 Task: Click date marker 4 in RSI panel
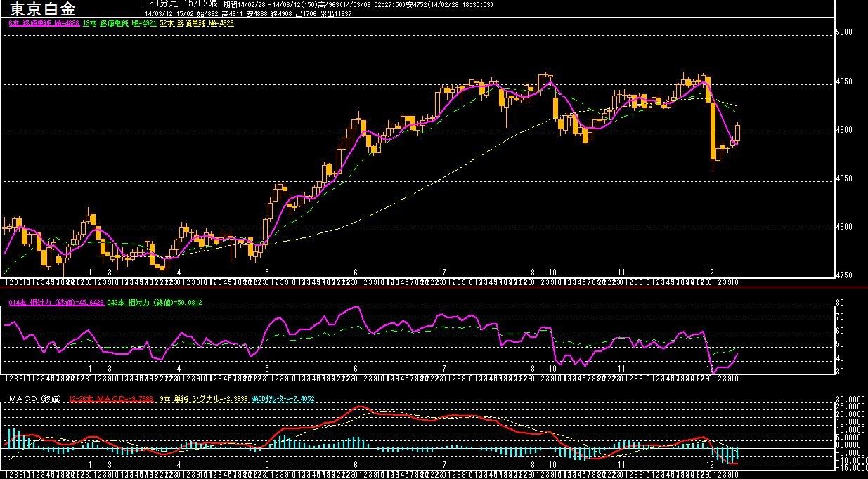click(179, 368)
